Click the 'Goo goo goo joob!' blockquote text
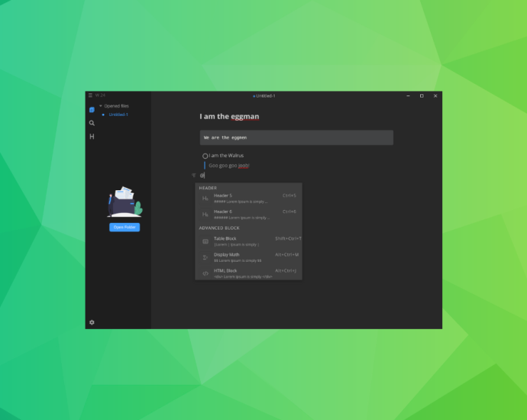Viewport: 527px width, 420px height. coord(229,165)
